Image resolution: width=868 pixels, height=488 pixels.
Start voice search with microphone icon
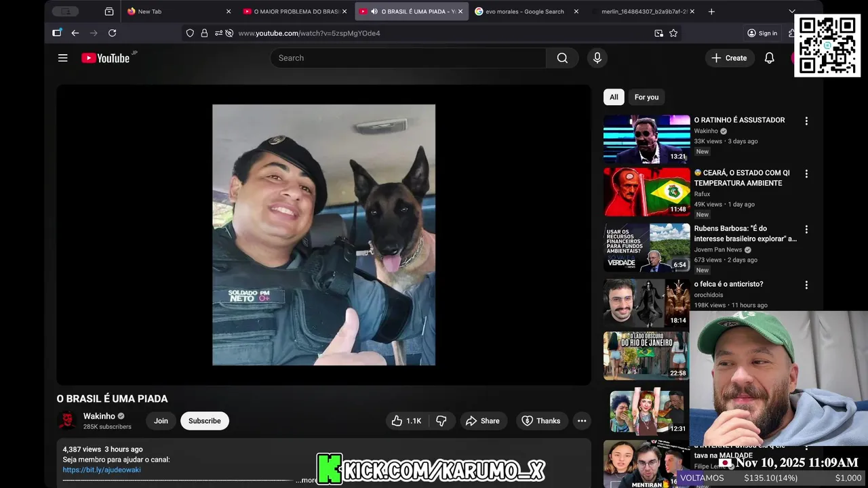click(597, 58)
